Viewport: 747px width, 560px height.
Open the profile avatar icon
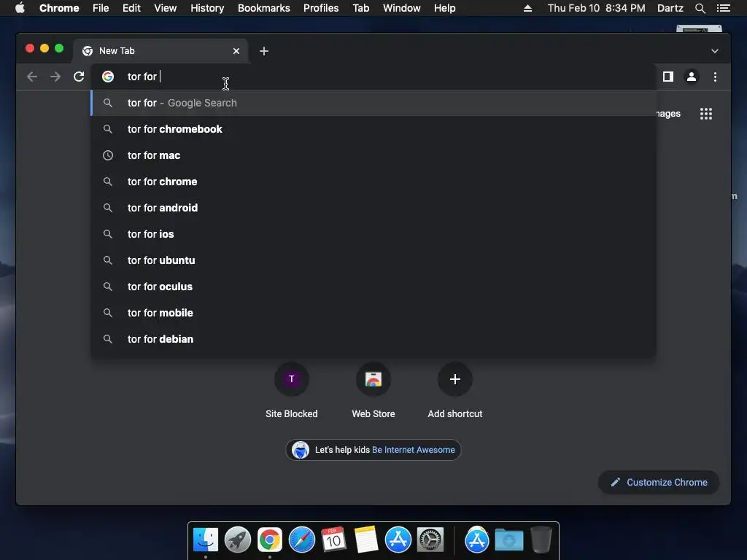pos(692,77)
